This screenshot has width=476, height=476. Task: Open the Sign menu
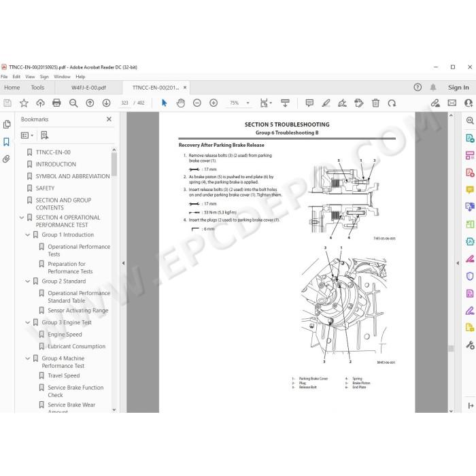click(44, 77)
